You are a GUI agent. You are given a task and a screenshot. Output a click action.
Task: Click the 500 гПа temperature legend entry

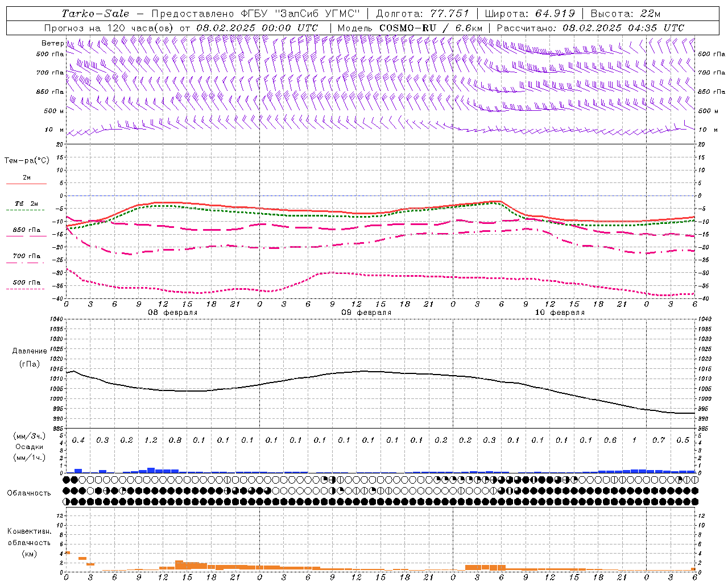(x=27, y=282)
